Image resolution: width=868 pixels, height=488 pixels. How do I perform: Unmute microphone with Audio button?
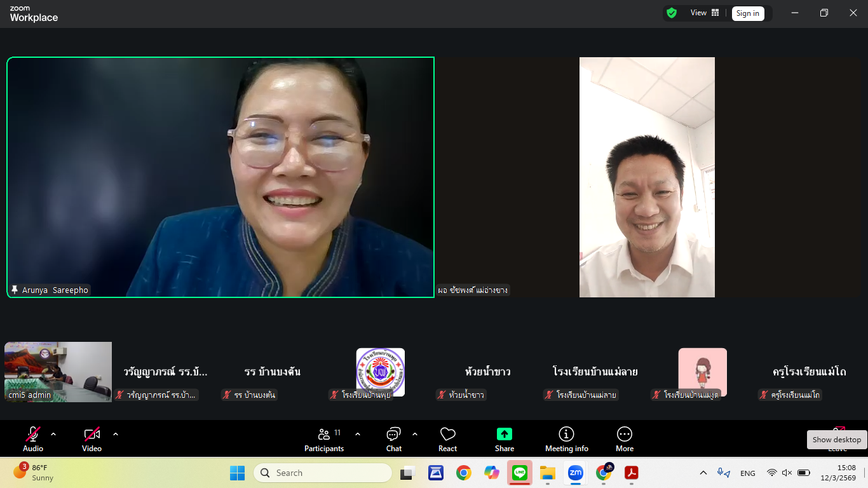[33, 439]
